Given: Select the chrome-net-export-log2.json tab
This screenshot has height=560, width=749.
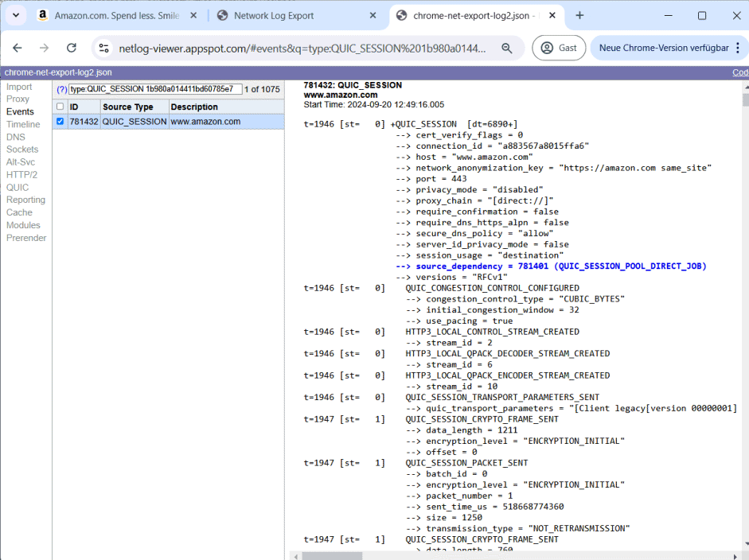Looking at the screenshot, I should (x=471, y=16).
